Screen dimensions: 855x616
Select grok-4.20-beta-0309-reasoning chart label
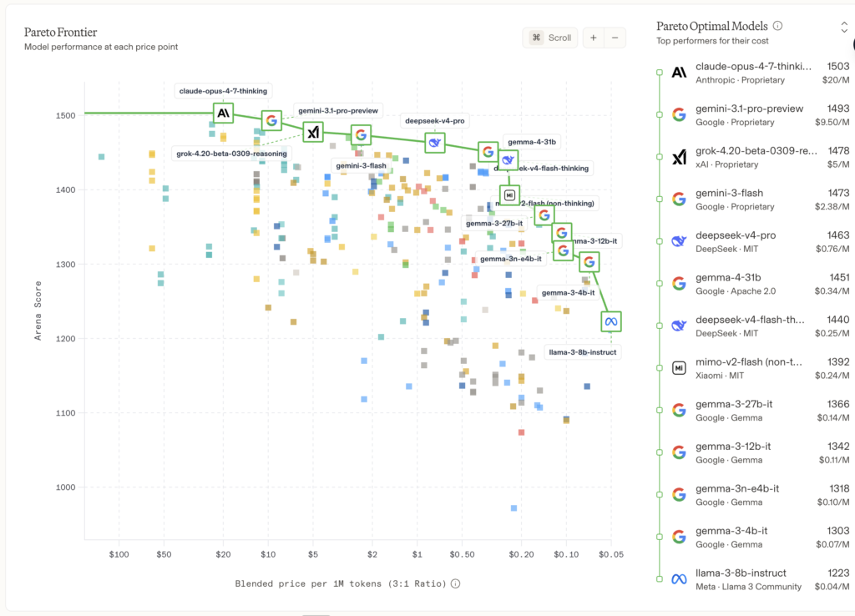(231, 154)
